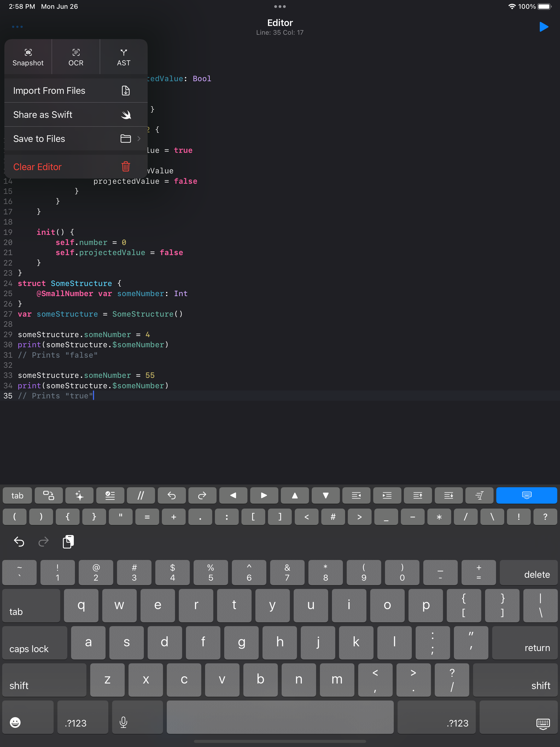Move cursor down with the down triangle

(326, 496)
